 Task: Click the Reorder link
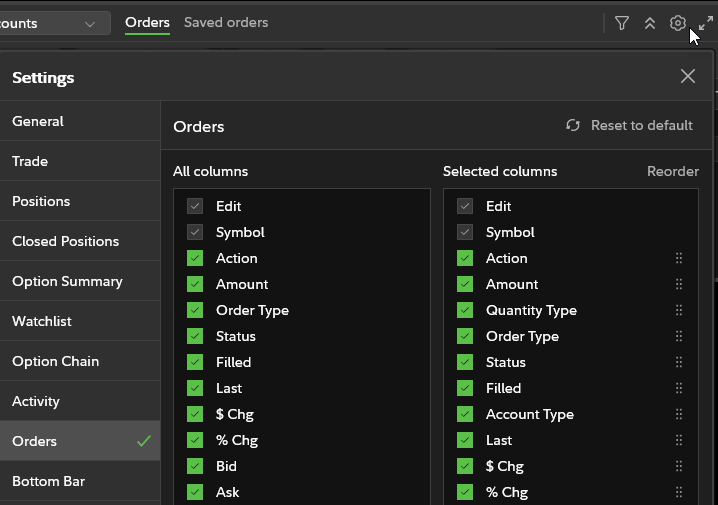(x=672, y=171)
